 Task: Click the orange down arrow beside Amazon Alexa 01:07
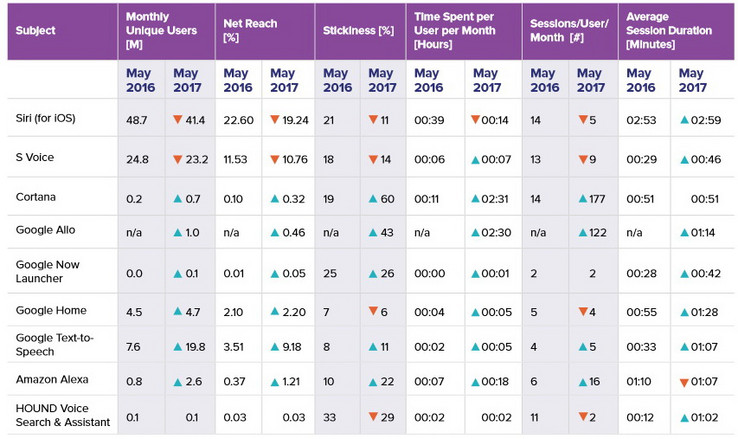click(684, 383)
